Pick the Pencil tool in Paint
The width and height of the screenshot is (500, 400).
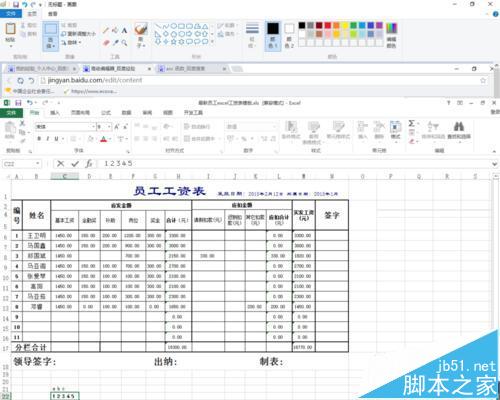coord(106,31)
